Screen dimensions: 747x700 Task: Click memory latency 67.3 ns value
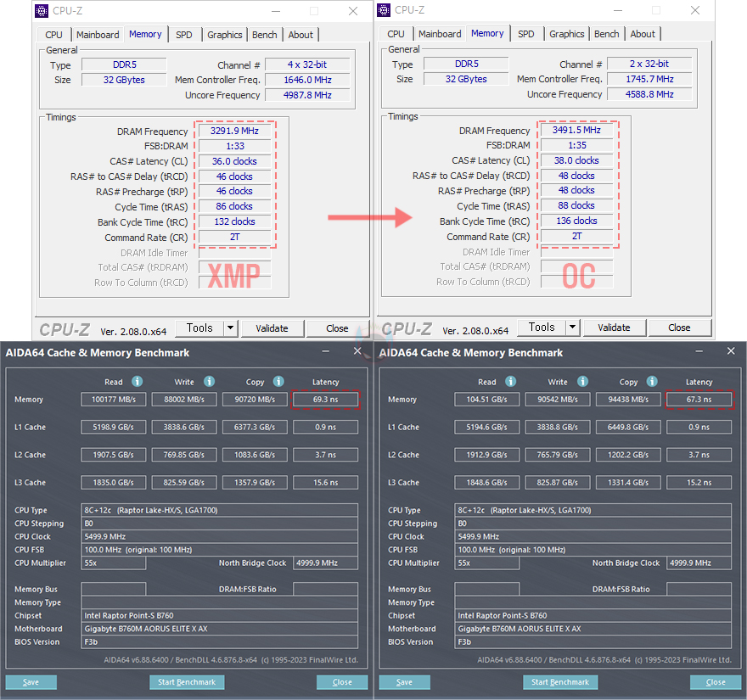pos(699,400)
